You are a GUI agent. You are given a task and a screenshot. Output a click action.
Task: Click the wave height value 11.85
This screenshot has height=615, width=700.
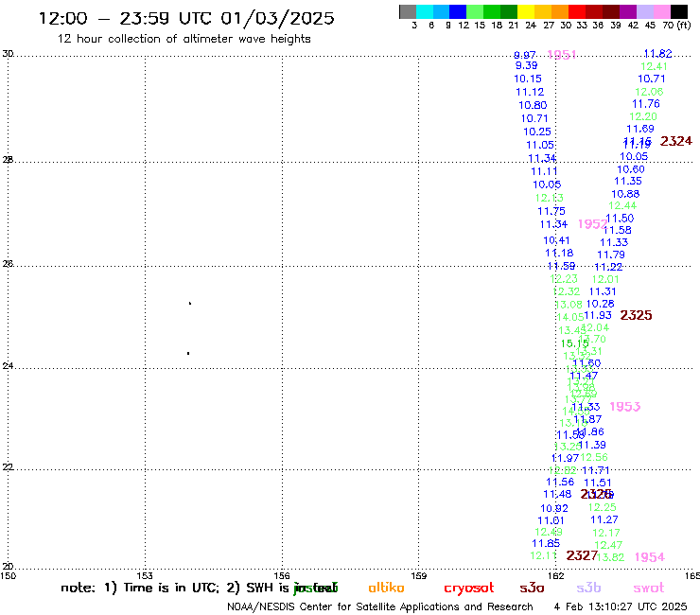pos(546,543)
